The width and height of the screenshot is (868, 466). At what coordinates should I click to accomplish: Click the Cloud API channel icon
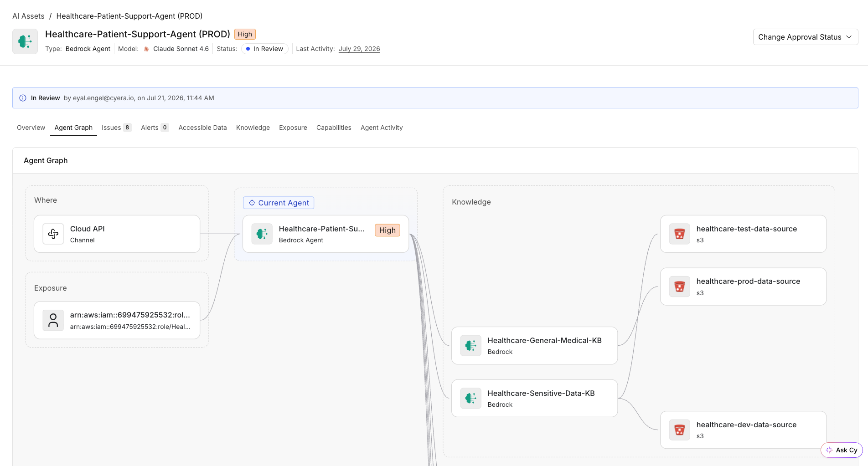pyautogui.click(x=53, y=234)
